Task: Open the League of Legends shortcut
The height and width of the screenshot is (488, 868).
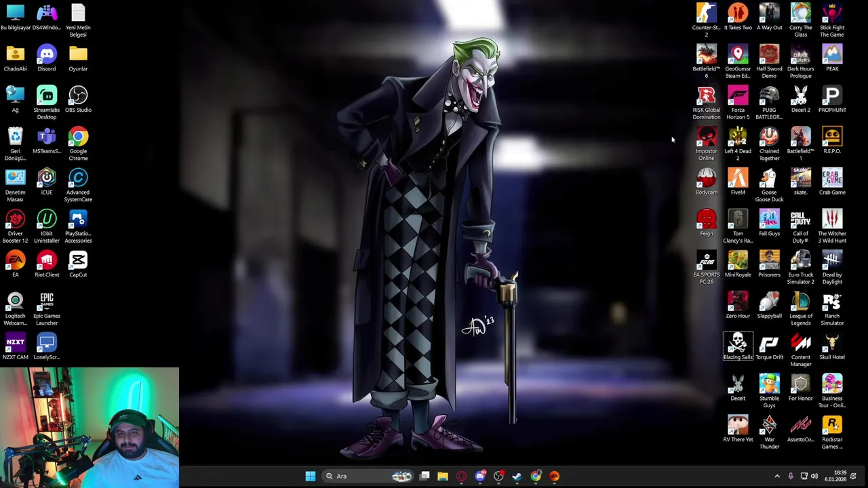Action: pos(800,308)
